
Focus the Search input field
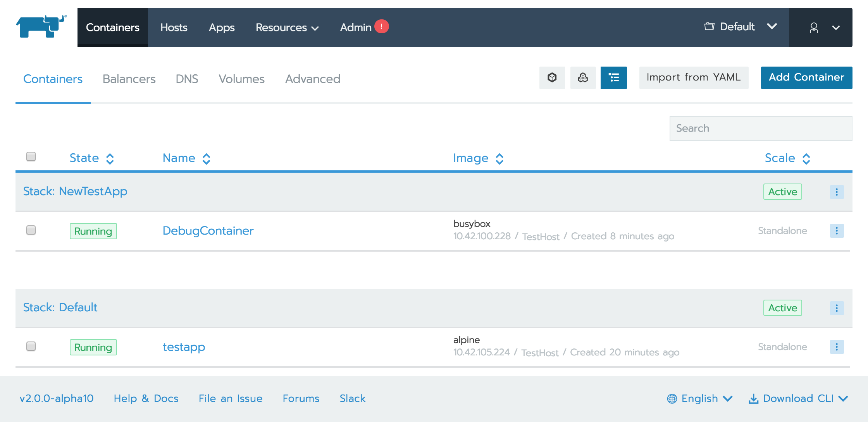coord(761,128)
